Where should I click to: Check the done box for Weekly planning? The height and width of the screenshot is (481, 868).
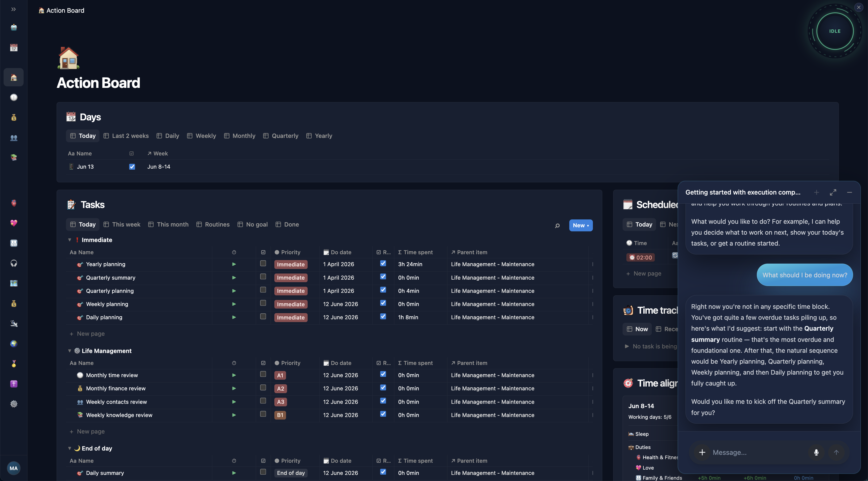point(263,303)
